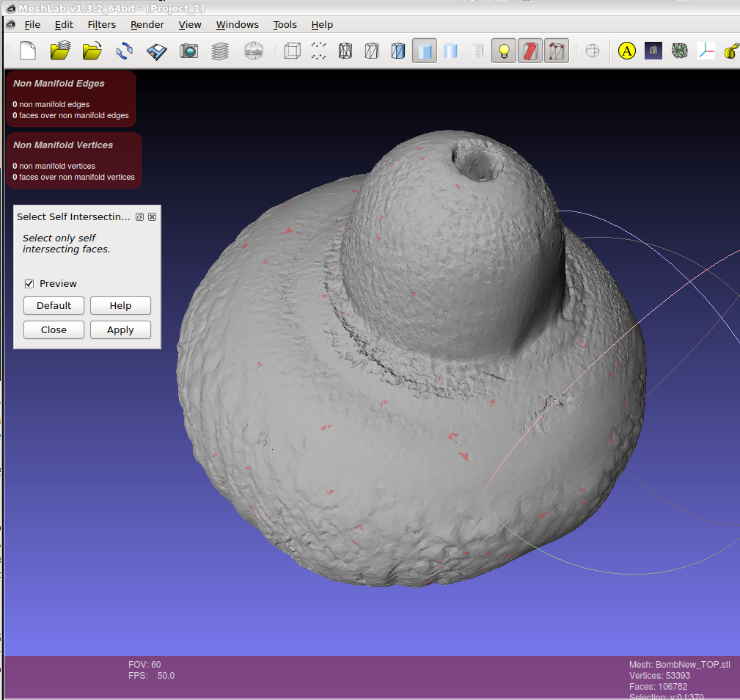Reset settings with the Default button
This screenshot has width=740, height=700.
pyautogui.click(x=53, y=305)
